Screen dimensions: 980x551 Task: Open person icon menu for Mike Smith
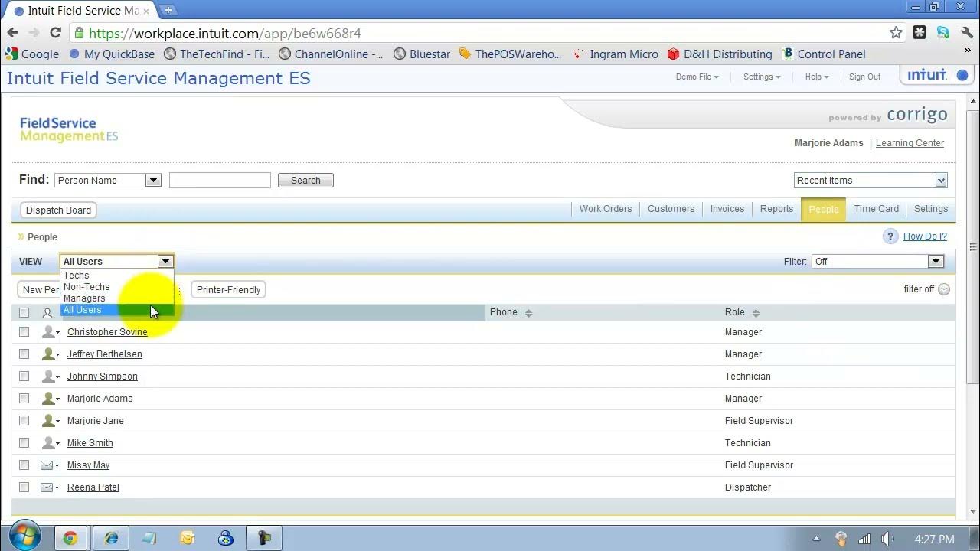click(x=51, y=443)
